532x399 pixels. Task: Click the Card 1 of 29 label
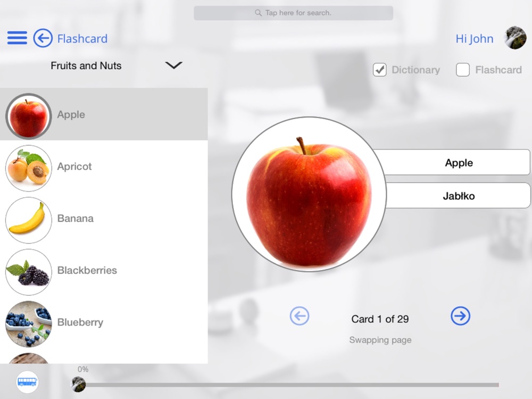point(380,319)
